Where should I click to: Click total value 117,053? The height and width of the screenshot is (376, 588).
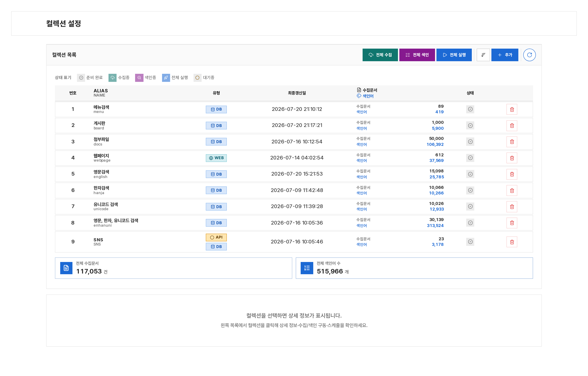[x=89, y=271]
